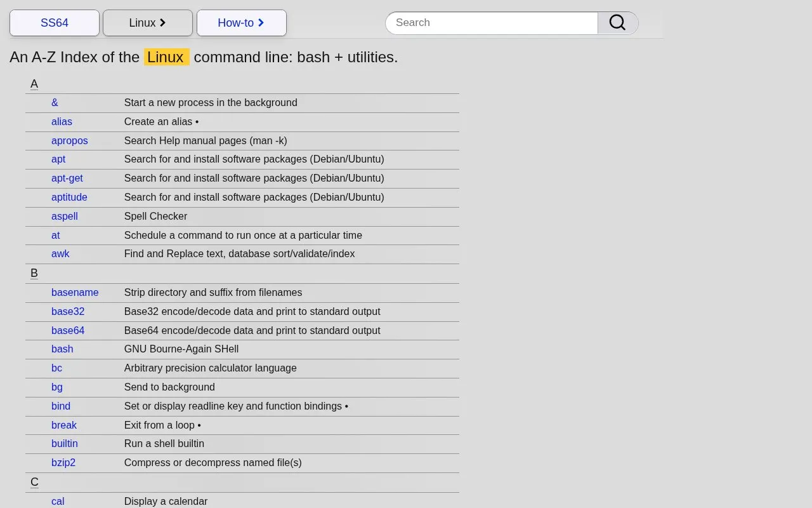Select 'Start a new process in the background'
Image resolution: width=812 pixels, height=508 pixels.
pos(211,103)
